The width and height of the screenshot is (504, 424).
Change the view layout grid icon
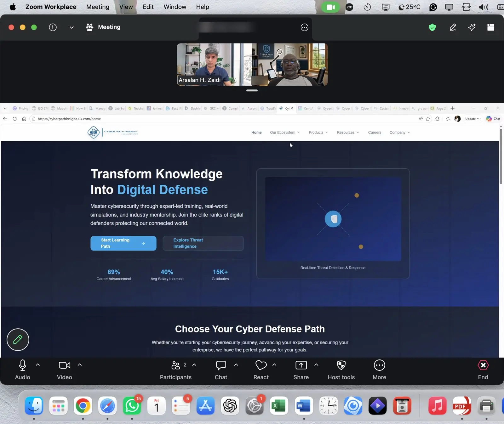pyautogui.click(x=491, y=27)
